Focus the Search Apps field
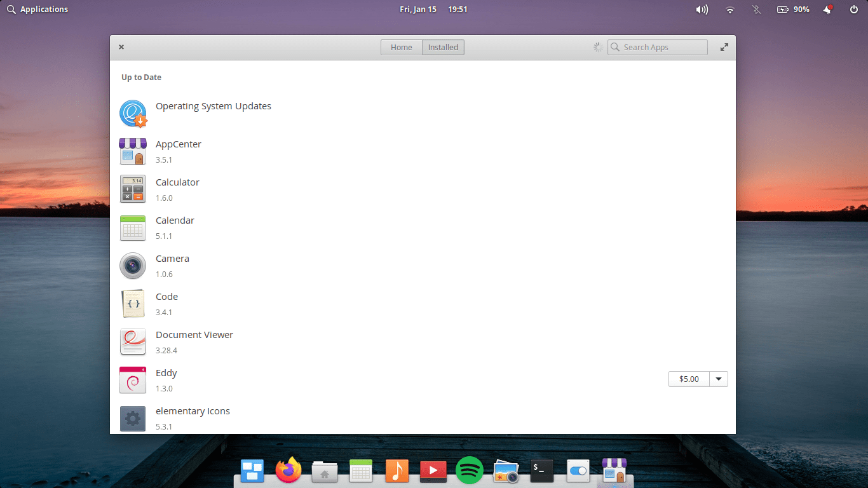The image size is (868, 488). click(x=658, y=47)
